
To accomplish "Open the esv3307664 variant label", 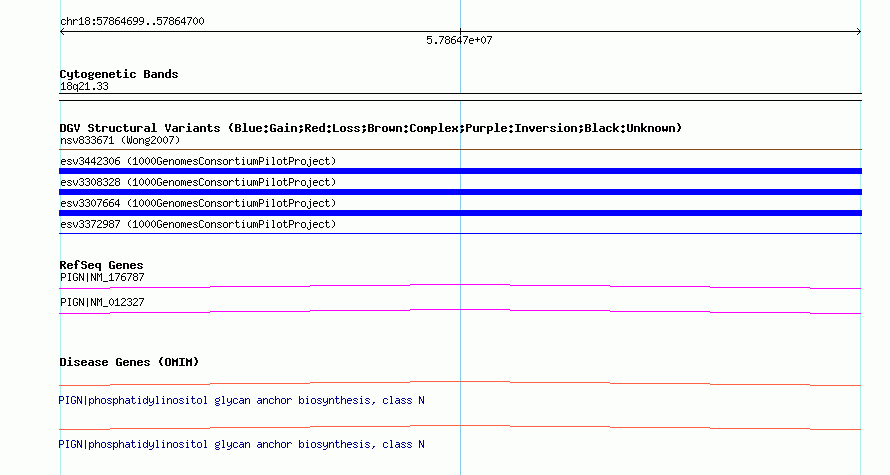I will pos(198,203).
